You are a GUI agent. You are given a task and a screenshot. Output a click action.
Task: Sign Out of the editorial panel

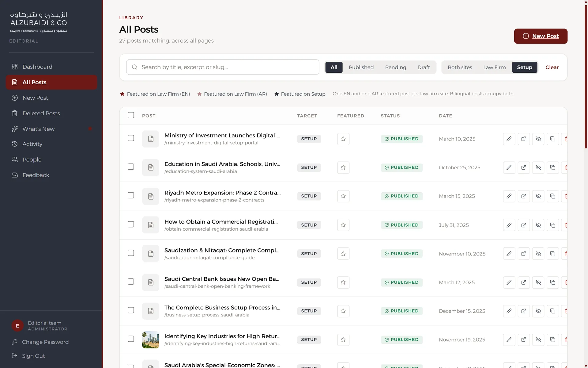point(33,356)
